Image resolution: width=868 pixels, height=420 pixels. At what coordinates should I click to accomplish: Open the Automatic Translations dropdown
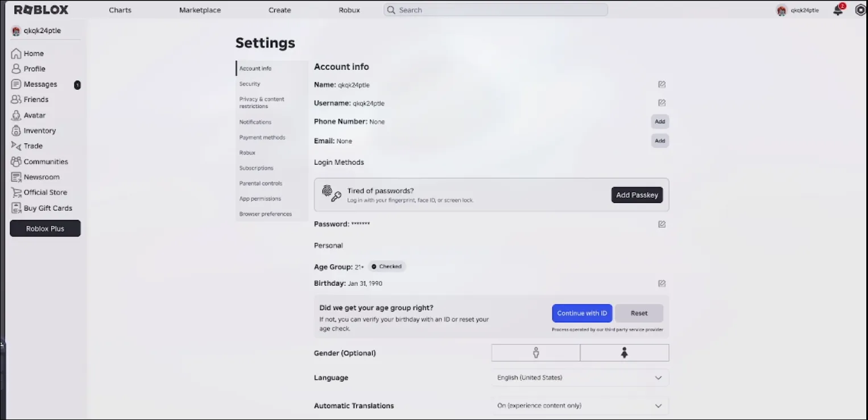click(580, 406)
